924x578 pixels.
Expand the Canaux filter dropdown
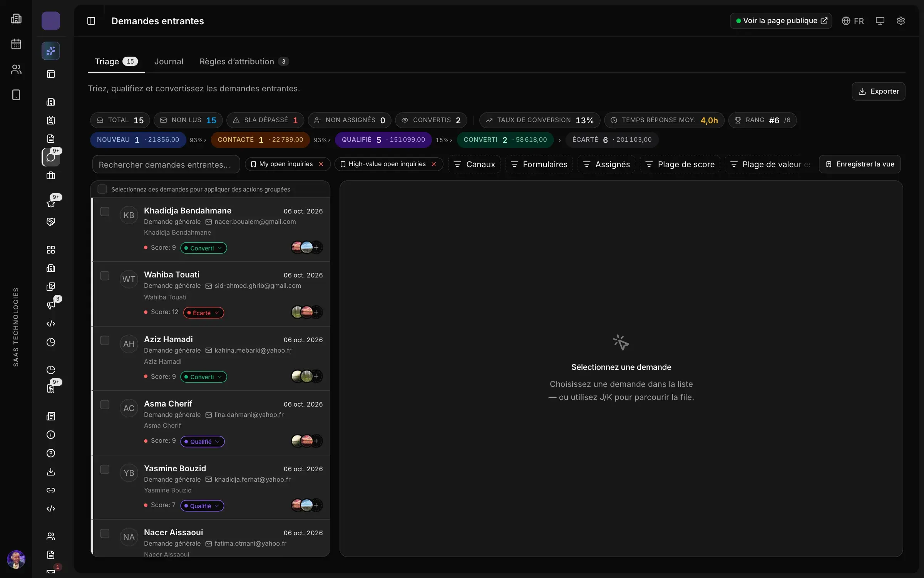[x=474, y=165]
